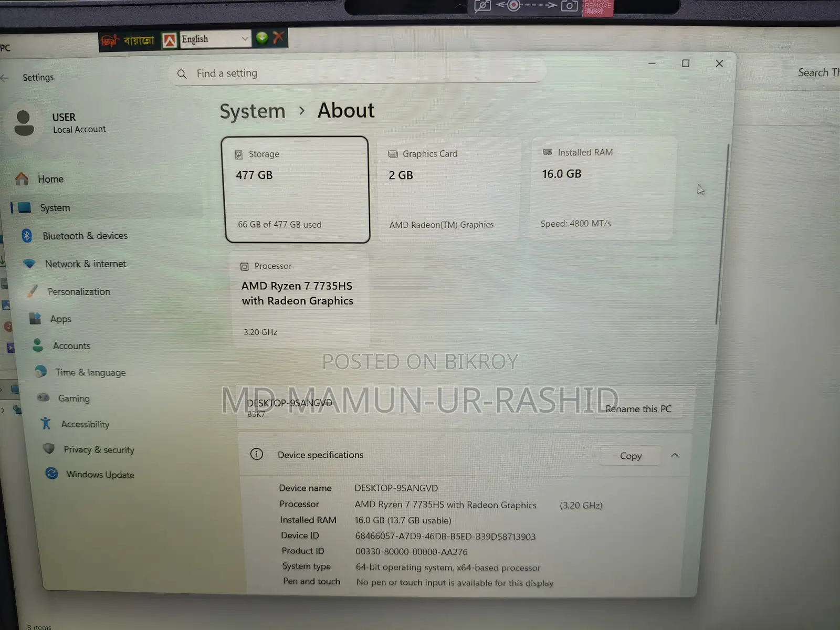
Task: Open the Graphics Card card showing 2 GB
Action: [x=449, y=190]
